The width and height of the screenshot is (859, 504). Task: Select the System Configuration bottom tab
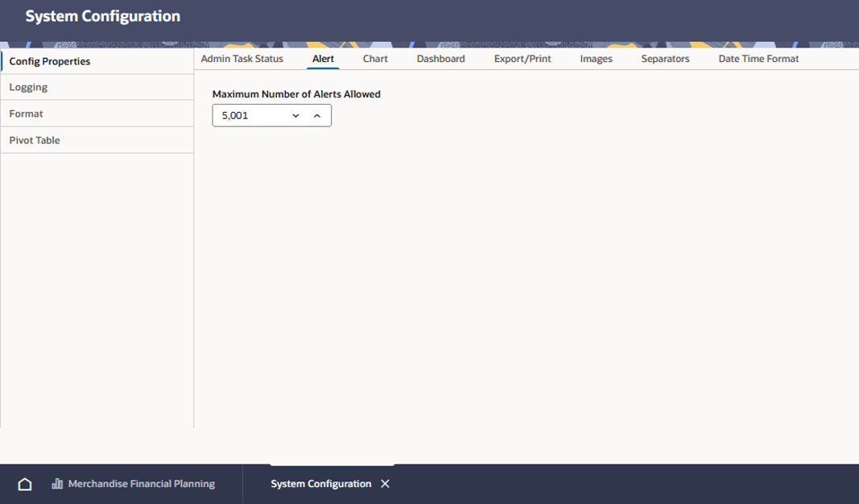click(321, 484)
